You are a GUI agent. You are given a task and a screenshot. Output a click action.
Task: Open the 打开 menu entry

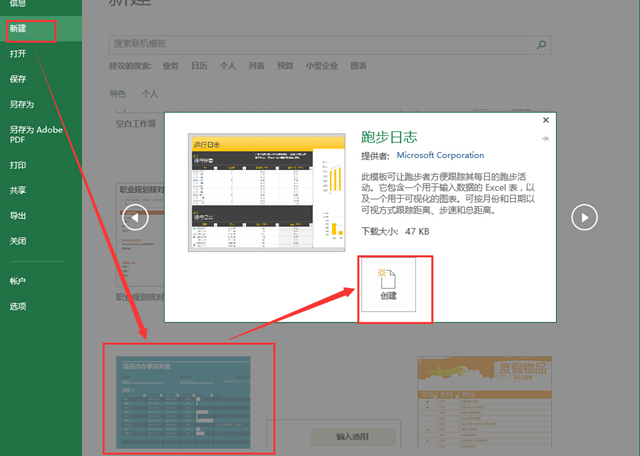point(18,54)
